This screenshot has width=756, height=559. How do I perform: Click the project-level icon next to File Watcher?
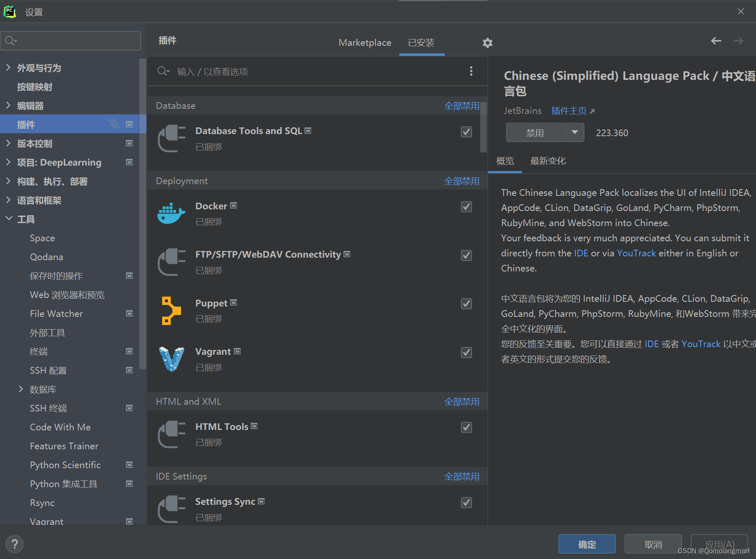coord(129,314)
